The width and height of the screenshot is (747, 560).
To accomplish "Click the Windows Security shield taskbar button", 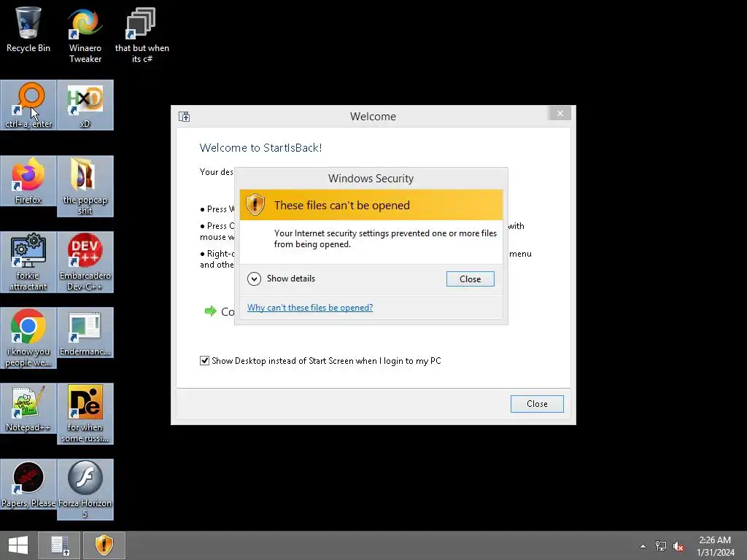I will [104, 545].
